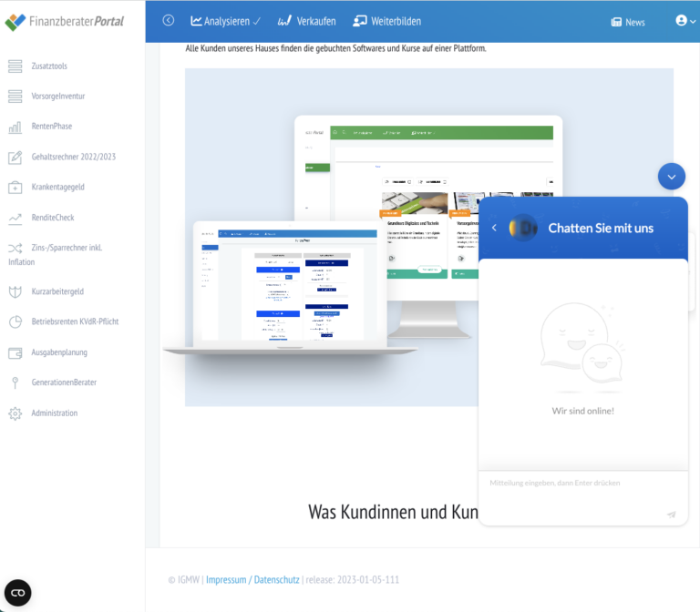Click the Verkaufen handshake icon
Viewport: 700px width, 612px height.
point(284,21)
